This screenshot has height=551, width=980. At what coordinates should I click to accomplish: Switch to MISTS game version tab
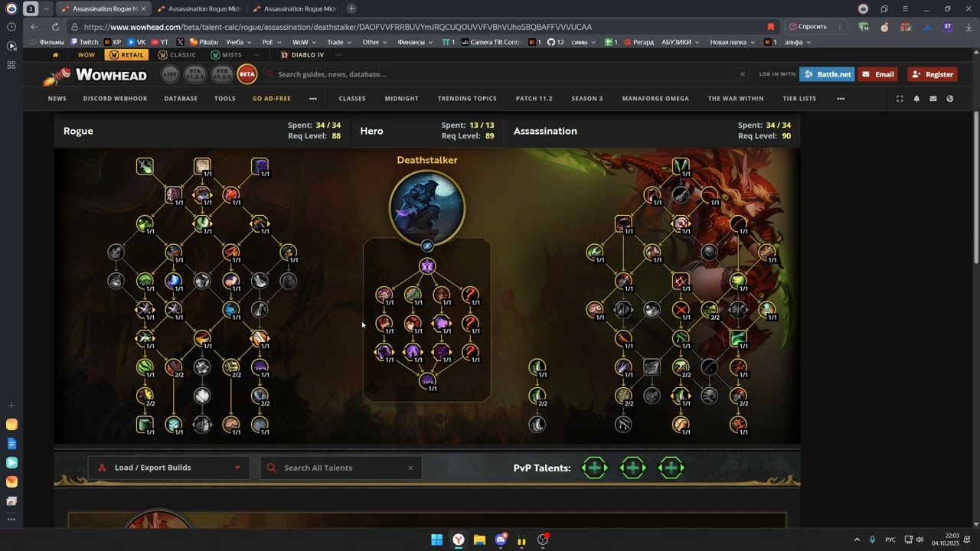pyautogui.click(x=226, y=55)
